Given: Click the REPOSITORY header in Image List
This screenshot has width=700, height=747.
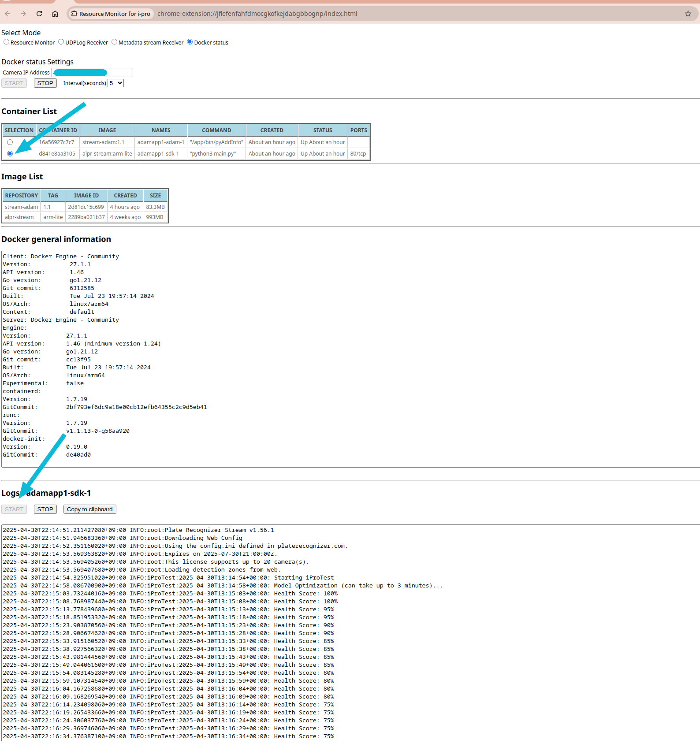Looking at the screenshot, I should point(21,196).
